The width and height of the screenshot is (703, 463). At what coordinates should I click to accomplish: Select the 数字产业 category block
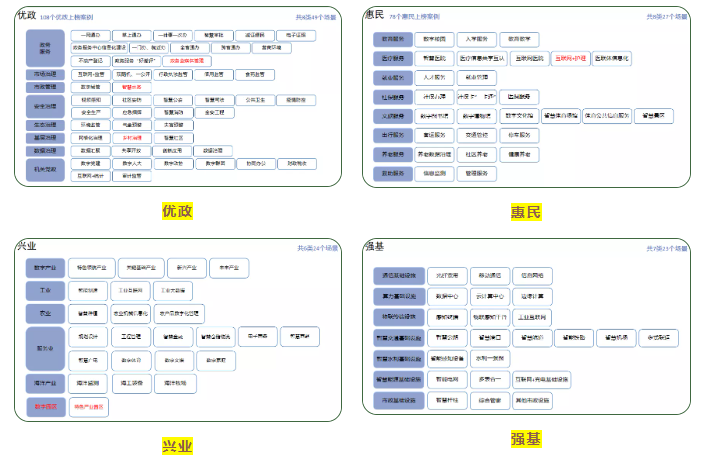click(46, 269)
